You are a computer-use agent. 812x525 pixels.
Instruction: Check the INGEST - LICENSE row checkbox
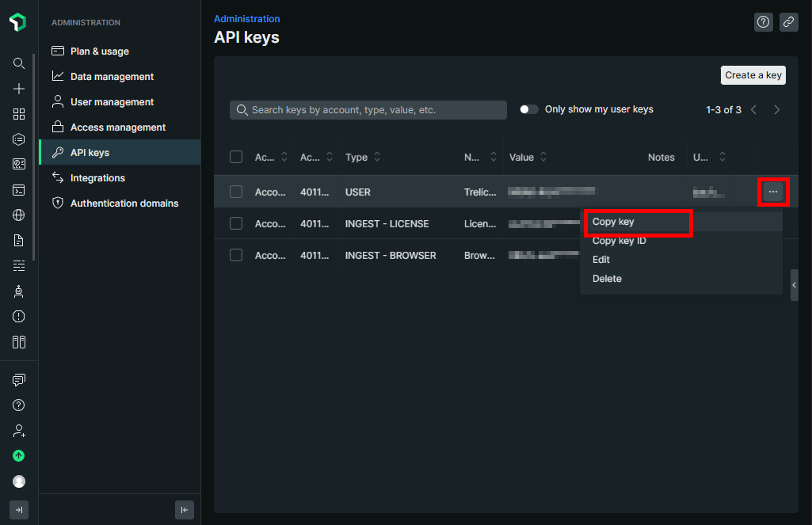tap(236, 223)
